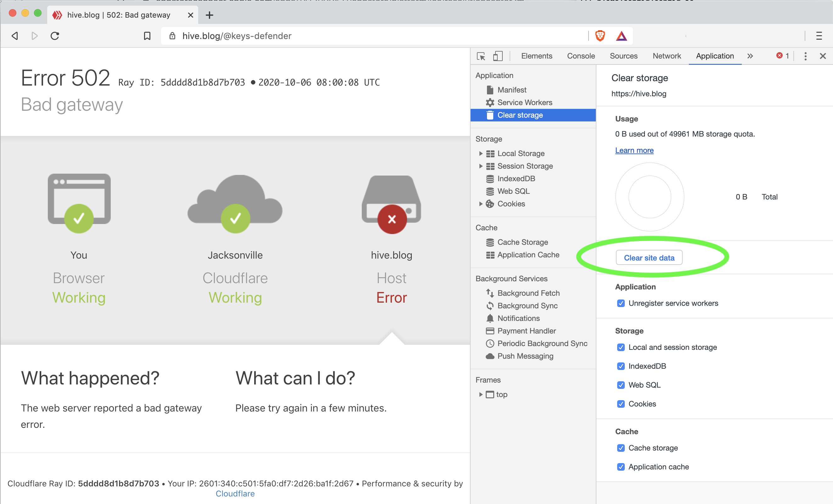Viewport: 833px width, 504px height.
Task: Show more DevTools tabs with the chevron
Action: click(x=750, y=56)
